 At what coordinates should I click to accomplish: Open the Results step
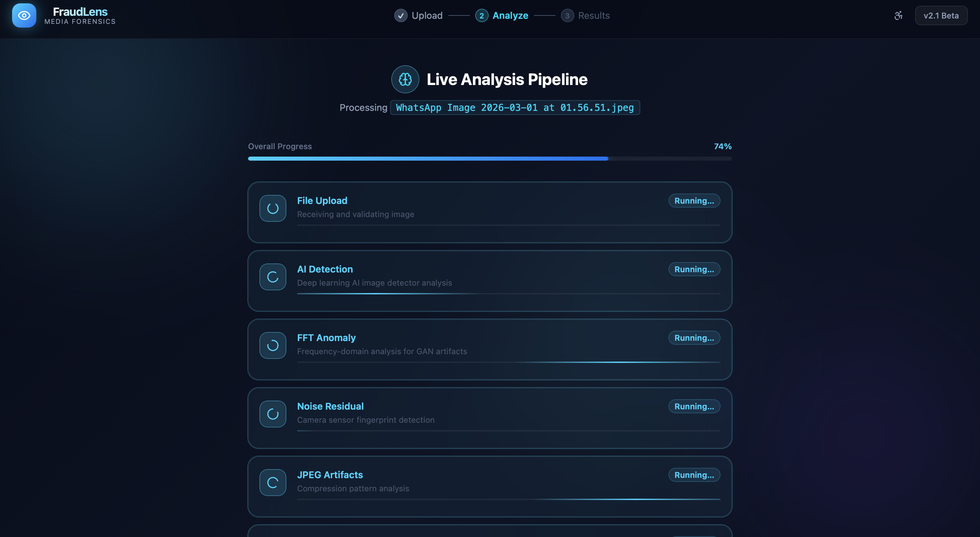coord(585,15)
